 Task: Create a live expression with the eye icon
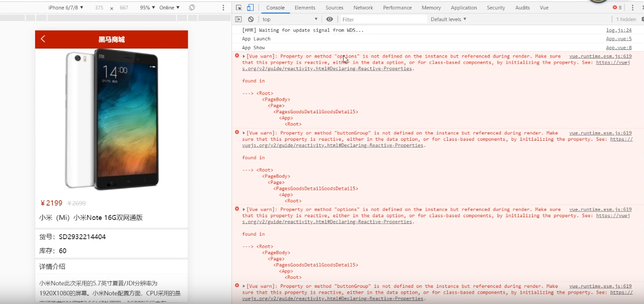(330, 19)
